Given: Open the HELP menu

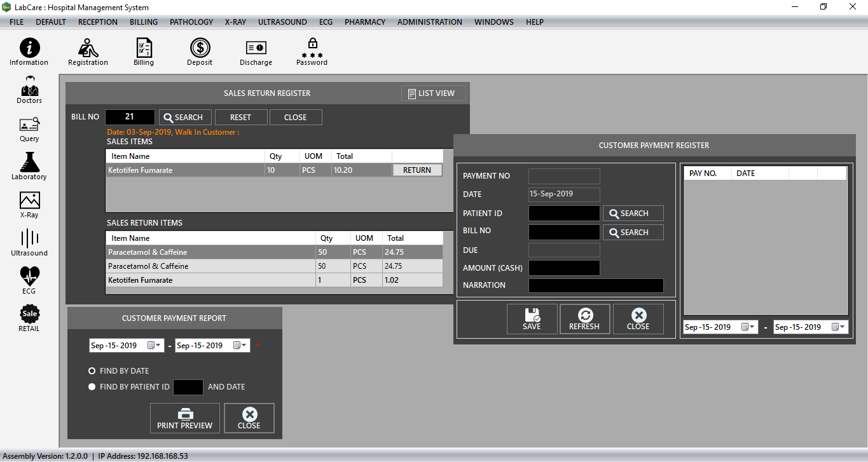Looking at the screenshot, I should pyautogui.click(x=535, y=22).
